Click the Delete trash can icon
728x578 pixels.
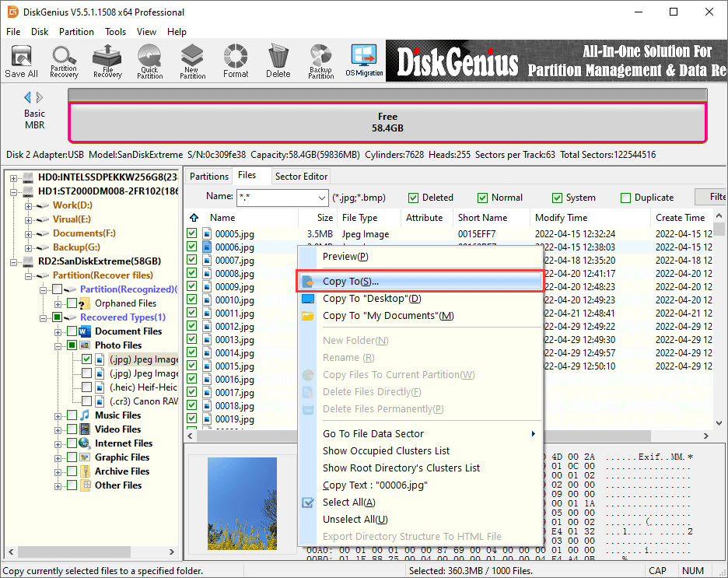tap(278, 61)
